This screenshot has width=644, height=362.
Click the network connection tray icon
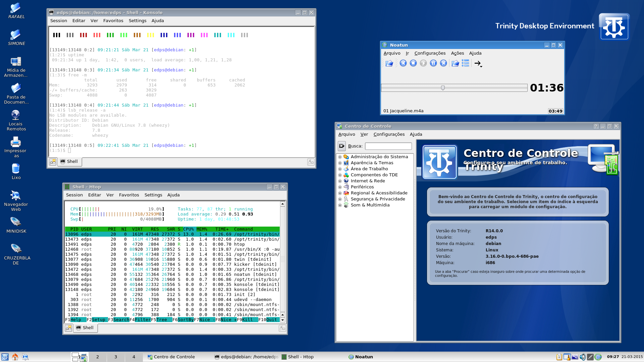coord(590,357)
